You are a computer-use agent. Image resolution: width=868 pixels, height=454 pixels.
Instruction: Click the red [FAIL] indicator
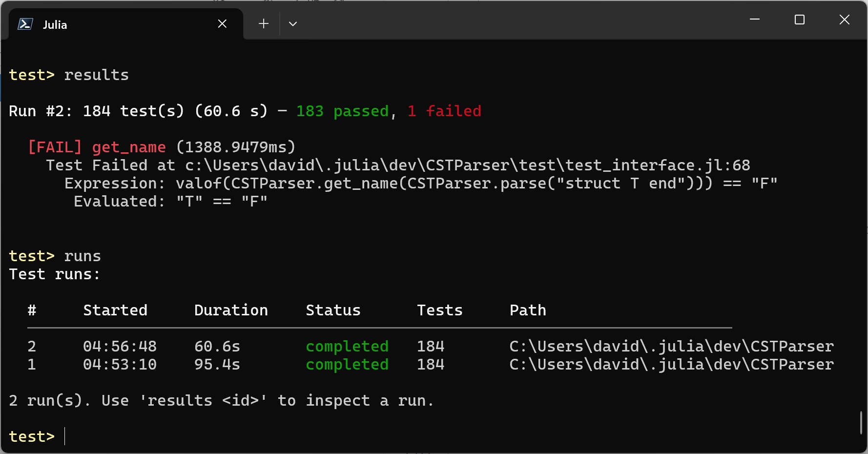[x=55, y=147]
